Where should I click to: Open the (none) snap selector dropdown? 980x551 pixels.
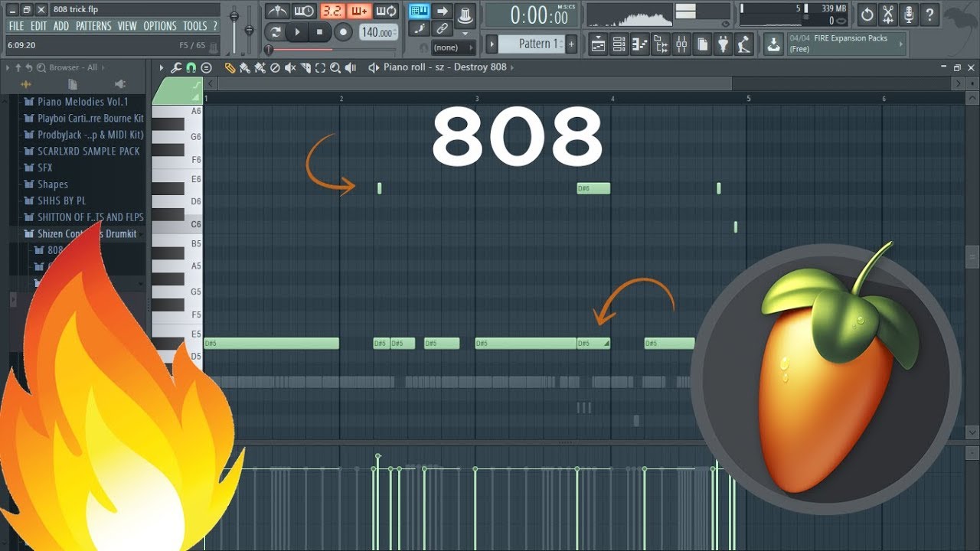pos(453,47)
